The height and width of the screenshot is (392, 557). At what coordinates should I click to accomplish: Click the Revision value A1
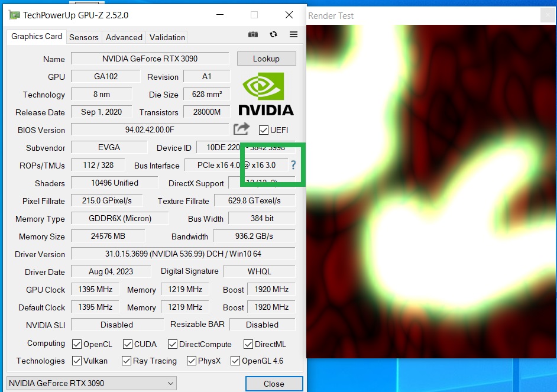[207, 76]
